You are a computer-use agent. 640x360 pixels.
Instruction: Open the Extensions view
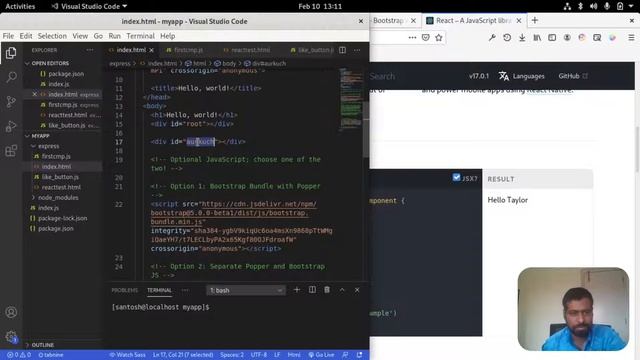coord(11,151)
